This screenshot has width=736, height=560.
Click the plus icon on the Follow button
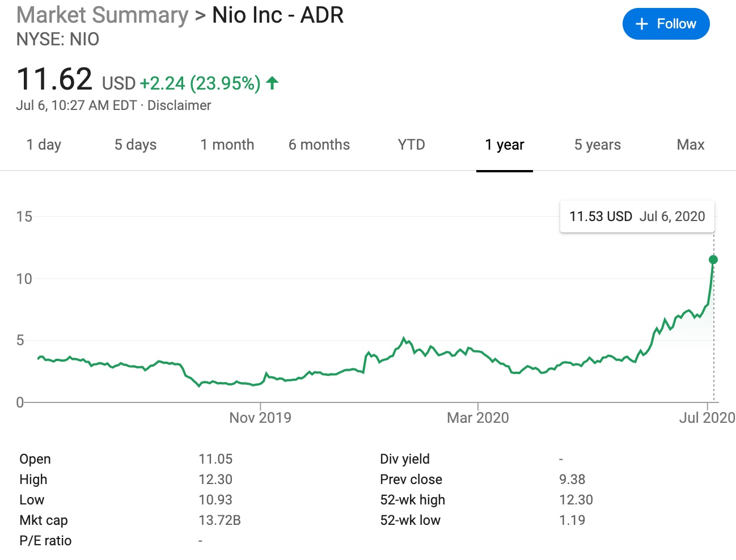pyautogui.click(x=641, y=24)
